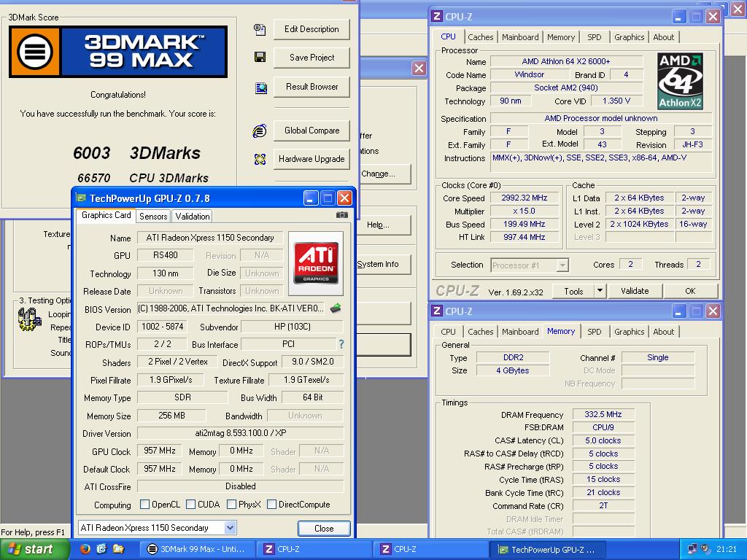Open Mainboard tab in top CPU-Z window
The image size is (747, 560).
pos(520,37)
